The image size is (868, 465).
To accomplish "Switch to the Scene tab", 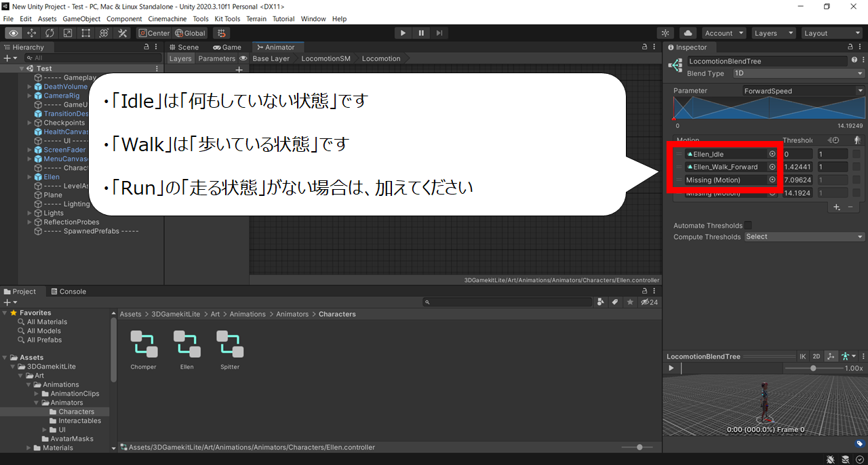I will [x=184, y=47].
